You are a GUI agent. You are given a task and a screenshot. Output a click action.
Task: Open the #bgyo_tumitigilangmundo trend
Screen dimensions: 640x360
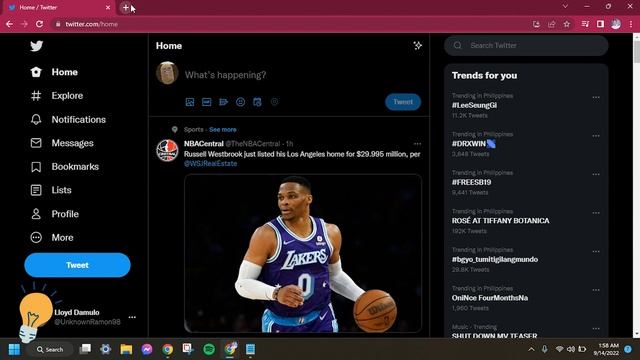495,260
